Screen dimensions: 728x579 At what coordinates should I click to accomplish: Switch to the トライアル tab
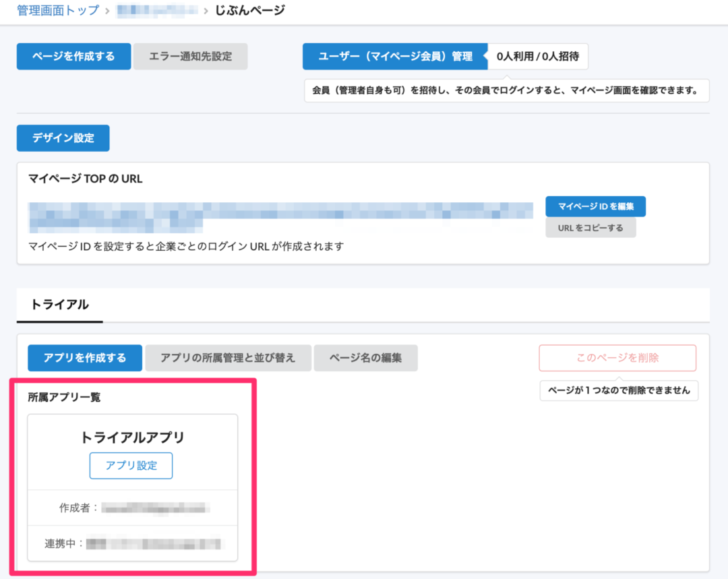(59, 305)
